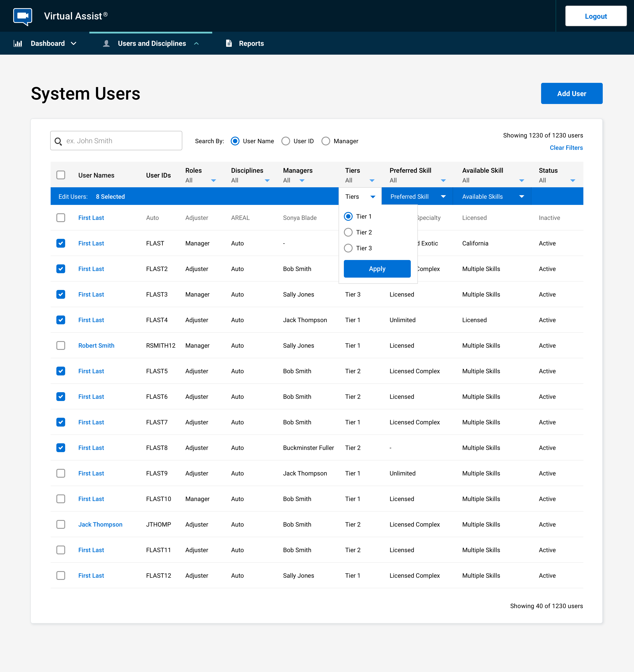Click the user search input field

click(122, 141)
